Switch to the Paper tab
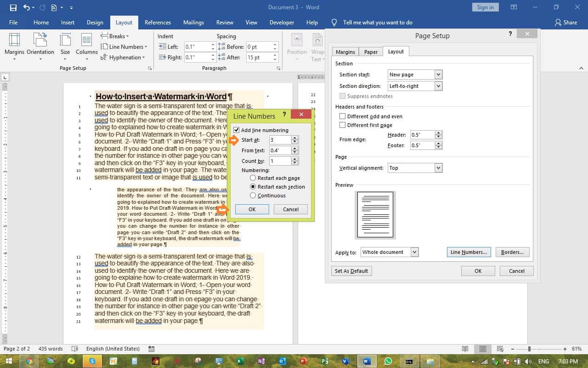 click(370, 52)
